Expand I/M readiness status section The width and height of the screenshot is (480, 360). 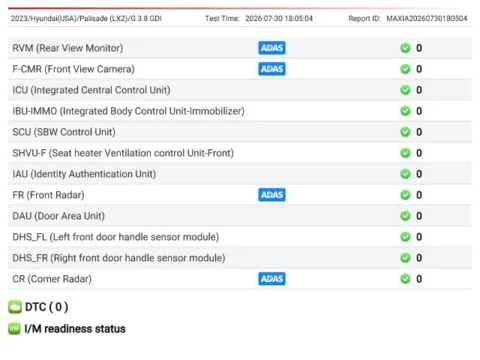[x=75, y=329]
